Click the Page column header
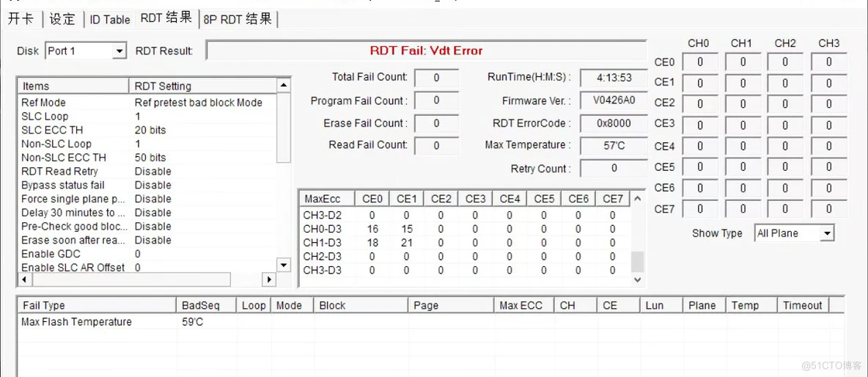Image resolution: width=868 pixels, height=377 pixels. click(451, 305)
